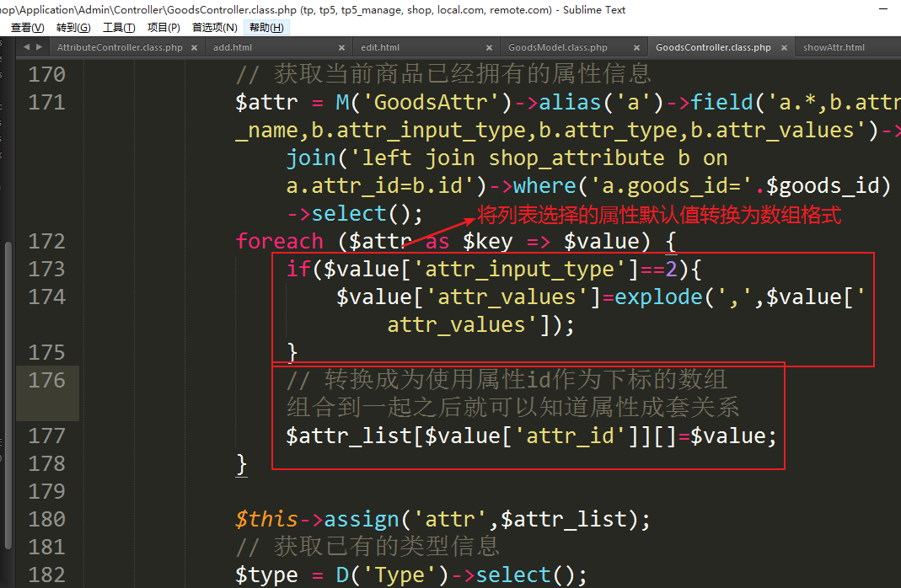Switch to the add.html tab

233,48
